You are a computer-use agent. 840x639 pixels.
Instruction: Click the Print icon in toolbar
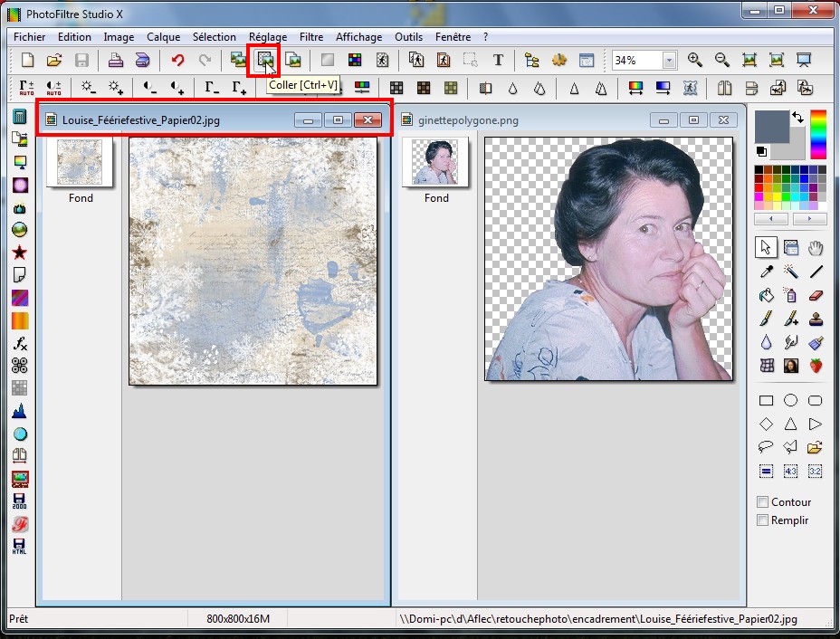tap(116, 60)
